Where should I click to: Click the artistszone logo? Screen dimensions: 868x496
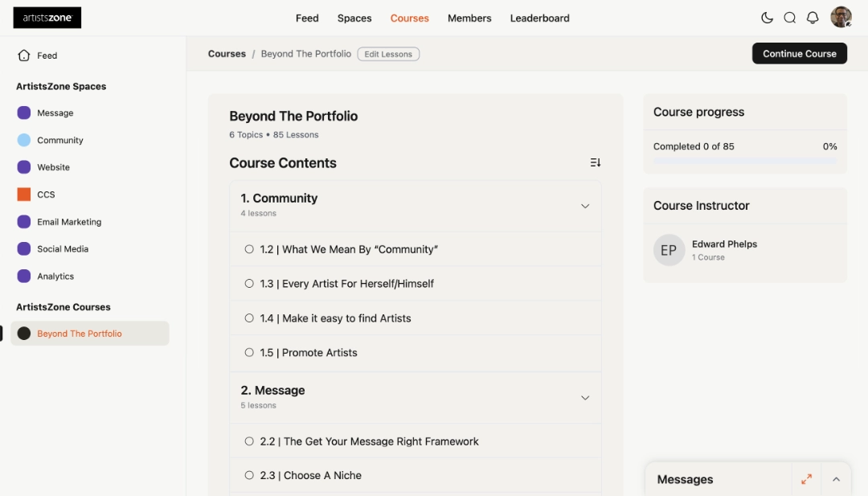(47, 18)
